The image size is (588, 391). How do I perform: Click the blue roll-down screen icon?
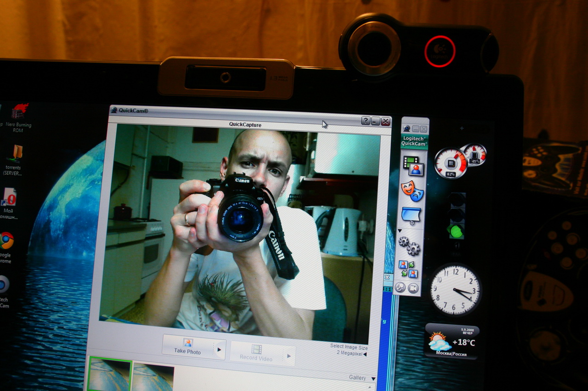(x=411, y=216)
